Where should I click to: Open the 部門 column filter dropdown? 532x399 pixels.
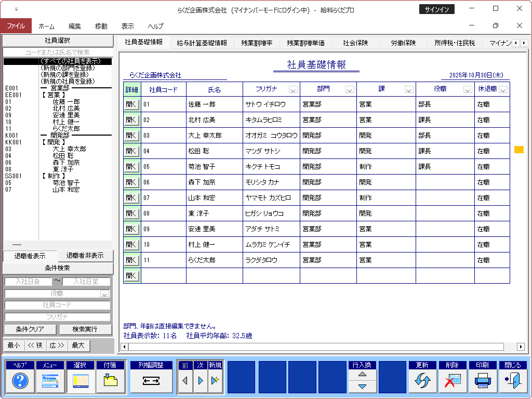click(x=349, y=90)
